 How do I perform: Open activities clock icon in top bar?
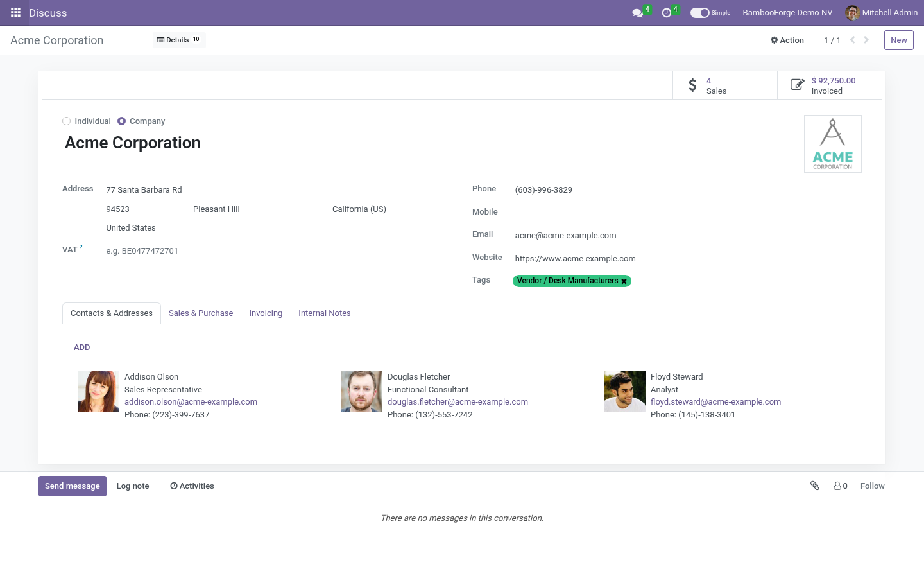(x=667, y=13)
